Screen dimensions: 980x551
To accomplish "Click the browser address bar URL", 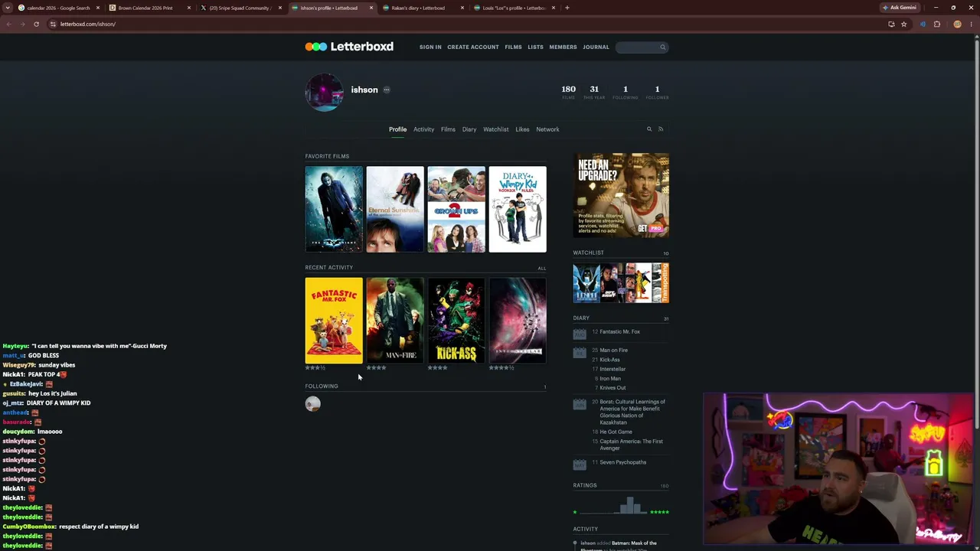I will click(88, 24).
